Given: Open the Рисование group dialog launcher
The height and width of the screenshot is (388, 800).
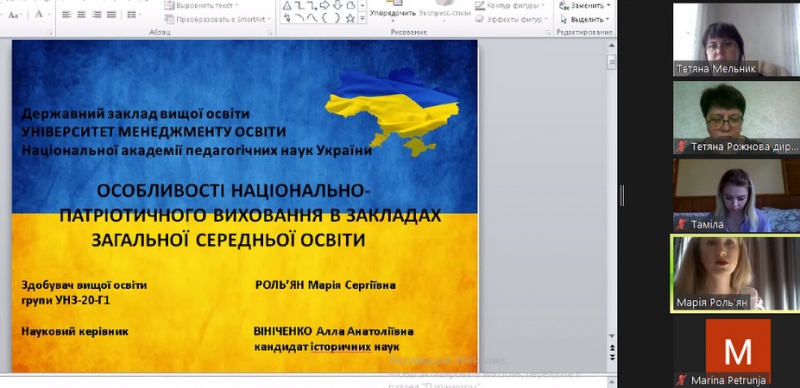Looking at the screenshot, I should 547,32.
